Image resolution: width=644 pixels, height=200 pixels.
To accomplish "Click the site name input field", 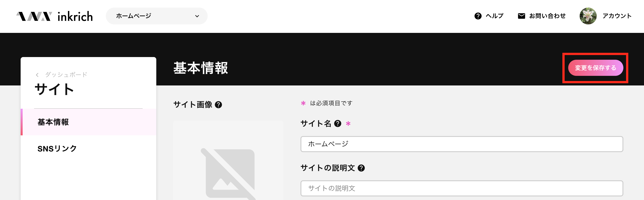I will pos(461,144).
